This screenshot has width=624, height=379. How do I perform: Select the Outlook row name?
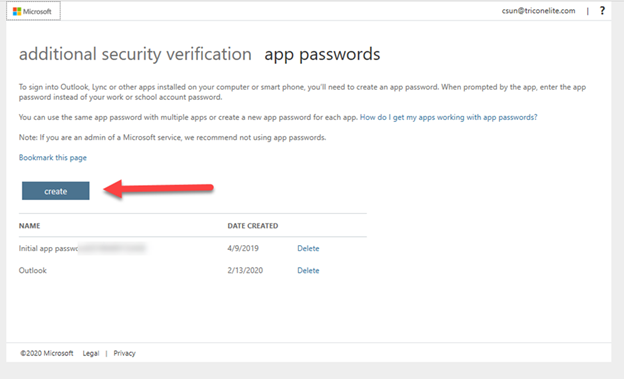tap(33, 271)
